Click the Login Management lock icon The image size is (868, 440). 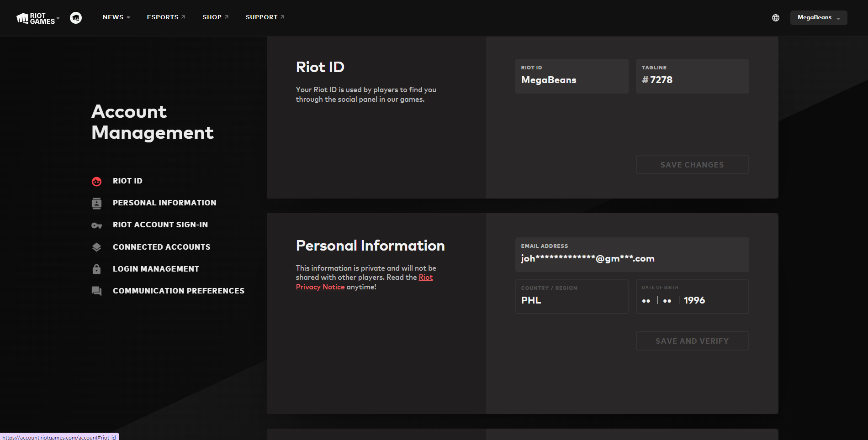96,269
